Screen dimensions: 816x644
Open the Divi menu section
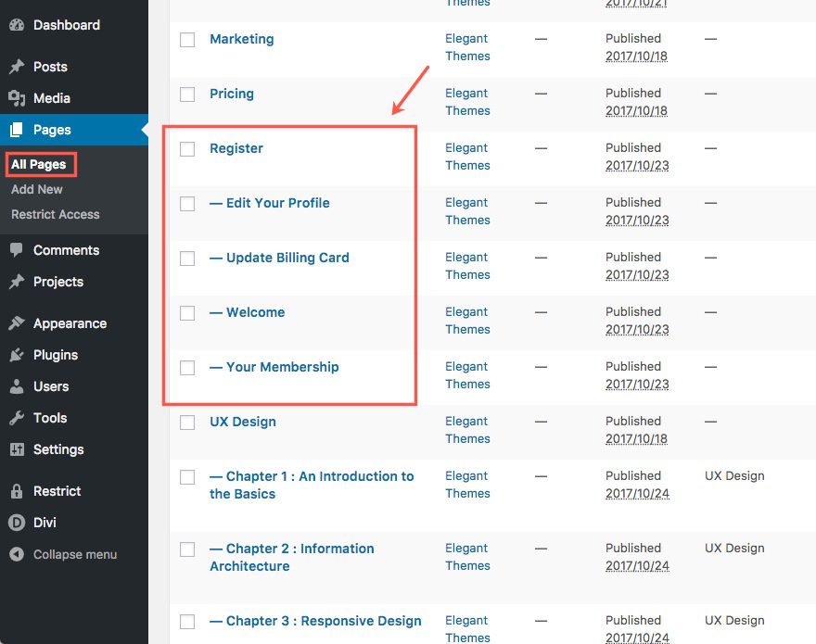tap(45, 523)
